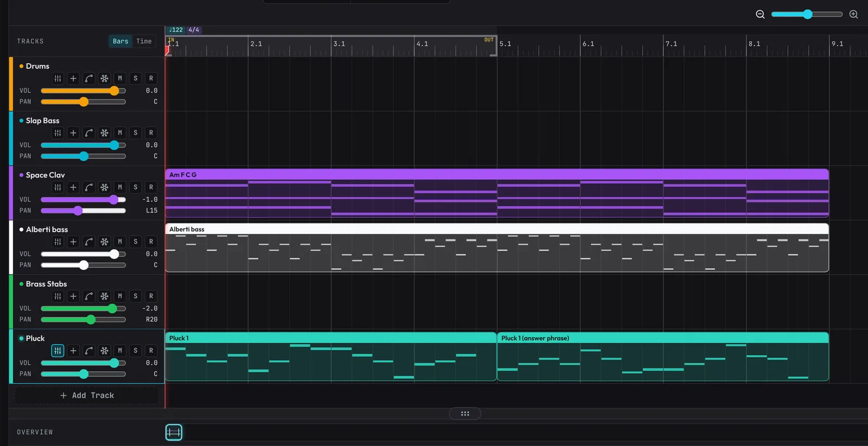Click the Space Clav pan value L15

click(x=151, y=211)
